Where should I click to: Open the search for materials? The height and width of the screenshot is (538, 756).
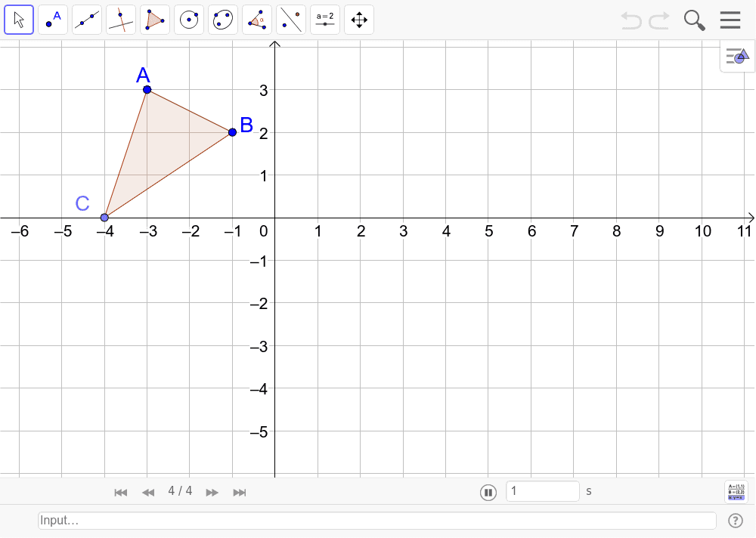(694, 20)
